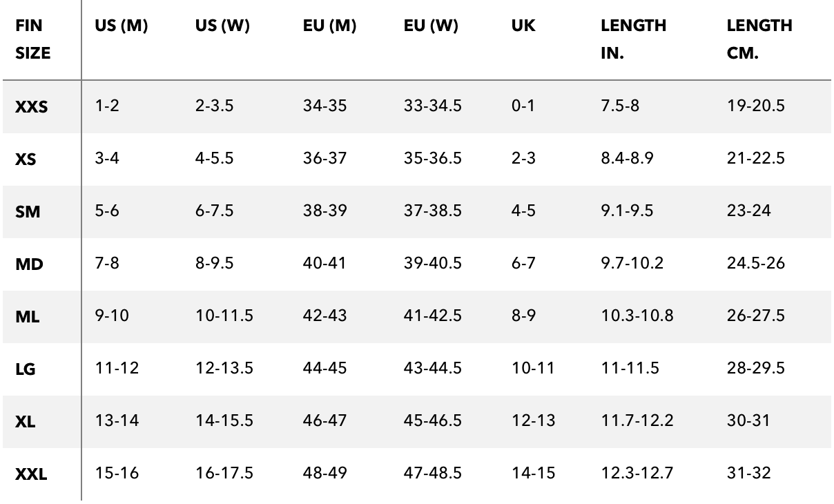Screen dimensions: 834x504
Task: Select the SM fin size row label
Action: (x=28, y=212)
